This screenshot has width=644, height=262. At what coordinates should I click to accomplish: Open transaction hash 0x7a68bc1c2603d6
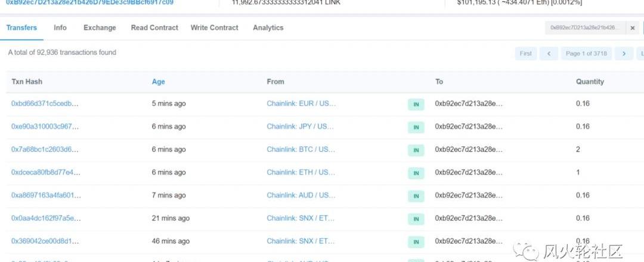pos(45,149)
